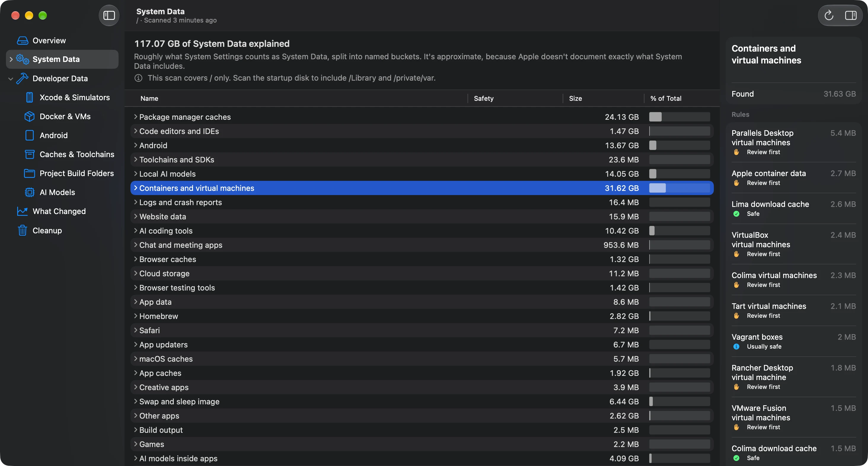Select the Project Build Folders folder icon
868x466 pixels.
[30, 173]
